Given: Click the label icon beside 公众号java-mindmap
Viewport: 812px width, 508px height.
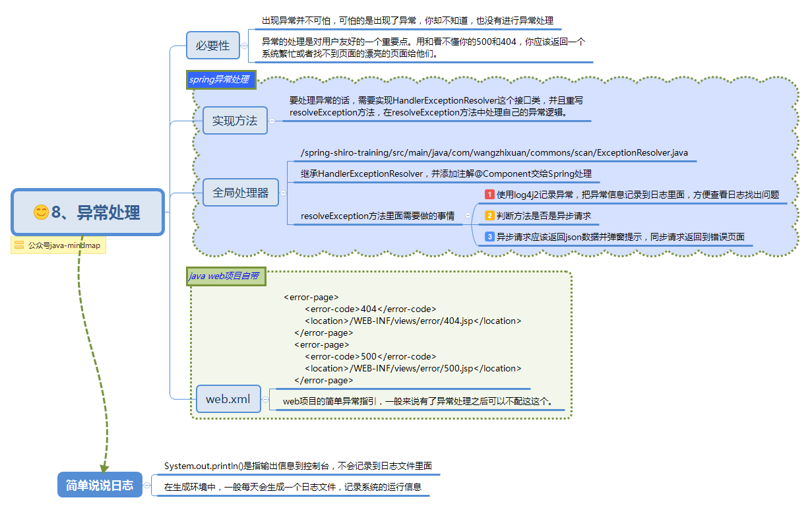Looking at the screenshot, I should pos(19,245).
